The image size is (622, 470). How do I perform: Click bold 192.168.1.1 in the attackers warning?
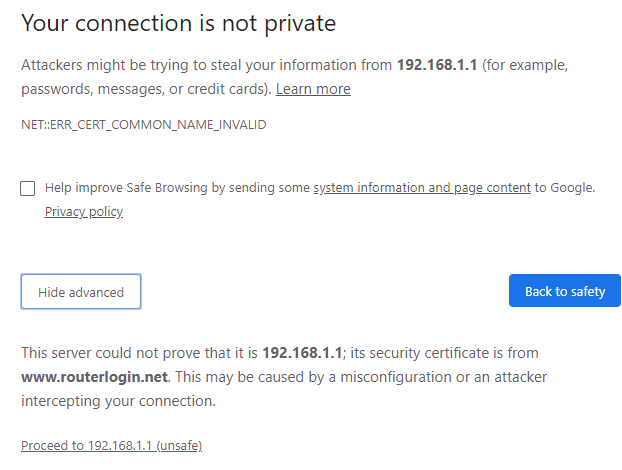click(439, 64)
